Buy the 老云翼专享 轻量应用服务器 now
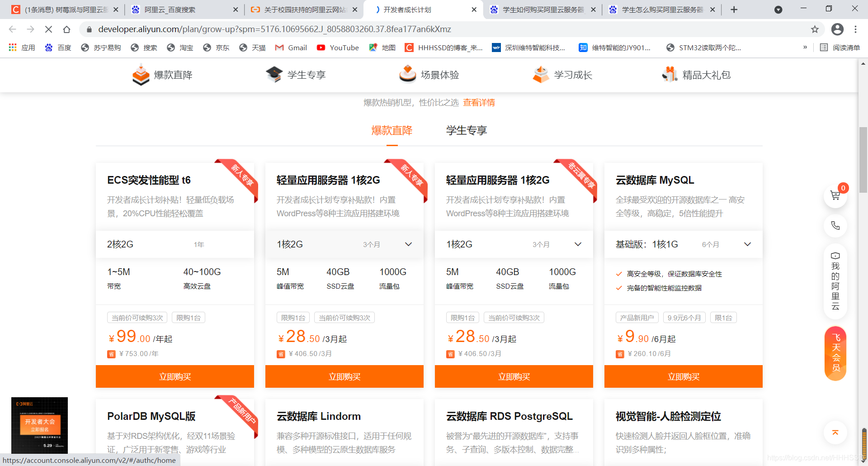 [514, 376]
